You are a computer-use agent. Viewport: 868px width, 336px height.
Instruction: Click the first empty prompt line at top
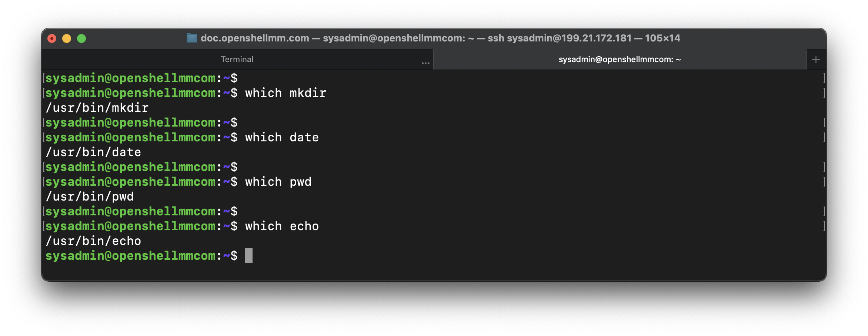click(x=141, y=78)
